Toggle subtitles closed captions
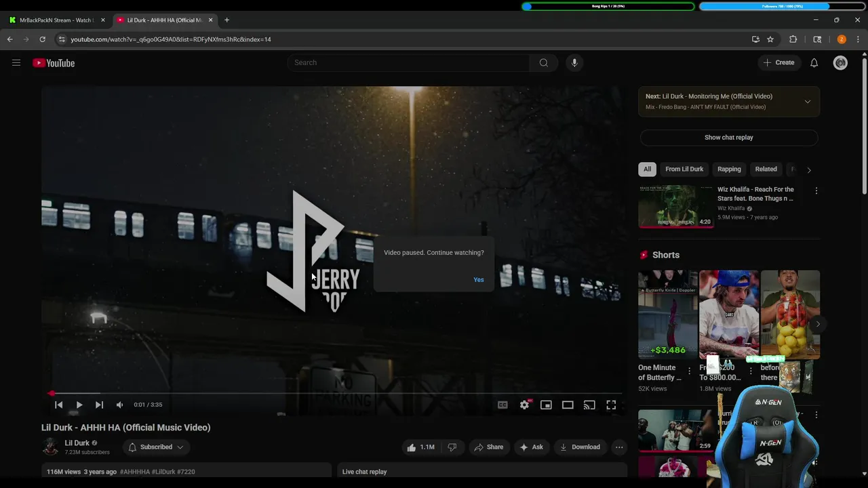Screen dimensions: 868x488 pos(502,405)
